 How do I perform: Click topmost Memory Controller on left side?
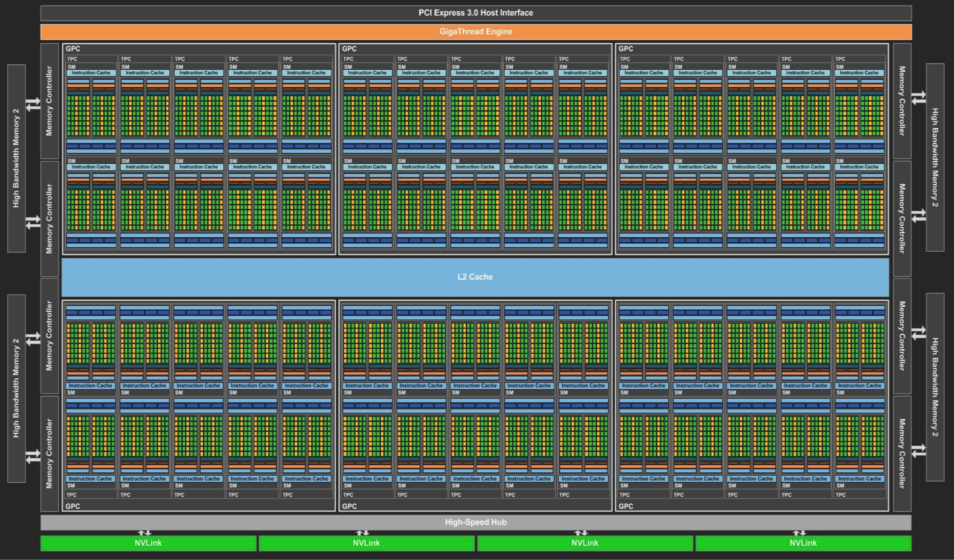[50, 101]
